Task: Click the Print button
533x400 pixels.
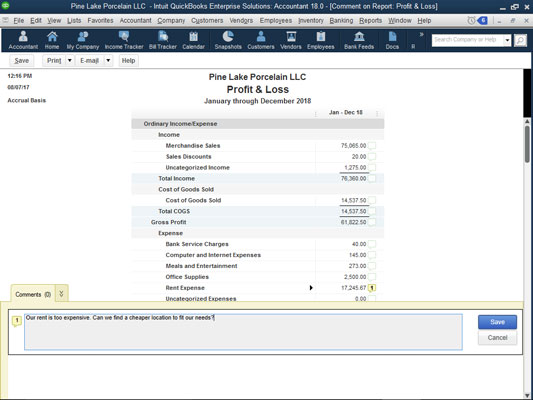Action: 54,60
